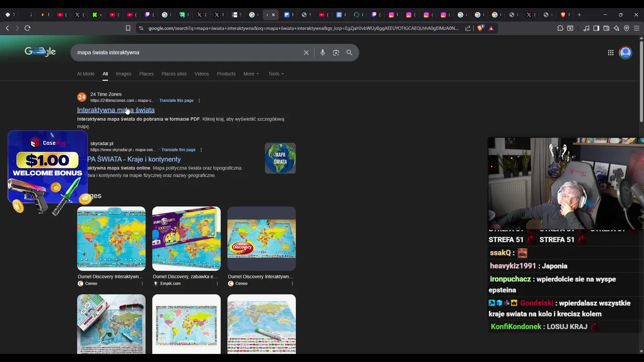Switch to AI Mode search tab

(x=86, y=74)
